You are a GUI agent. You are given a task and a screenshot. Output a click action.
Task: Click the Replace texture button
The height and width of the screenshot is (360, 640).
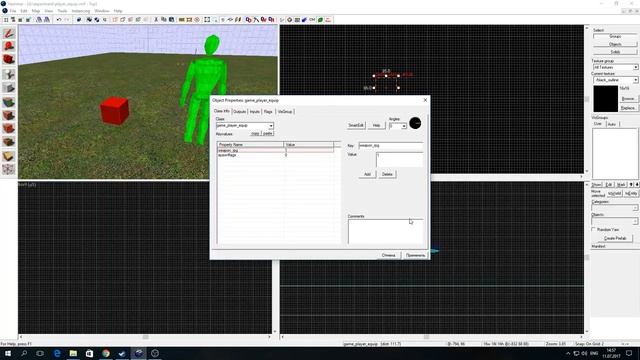tap(628, 108)
